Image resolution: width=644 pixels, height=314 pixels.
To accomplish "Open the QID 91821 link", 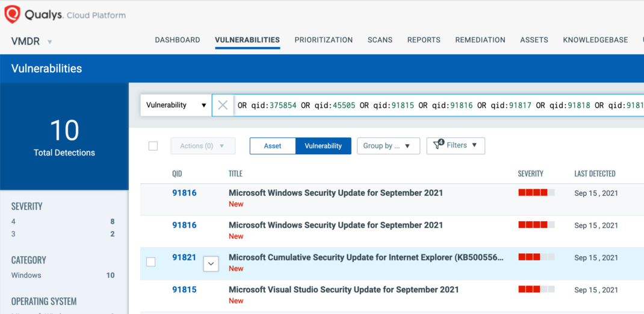I will click(184, 257).
